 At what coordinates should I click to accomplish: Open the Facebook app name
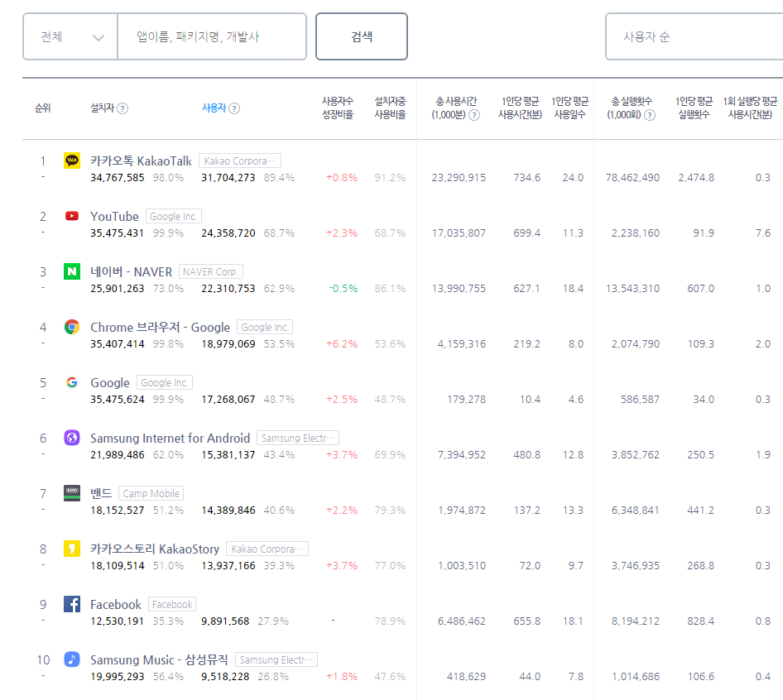point(116,604)
